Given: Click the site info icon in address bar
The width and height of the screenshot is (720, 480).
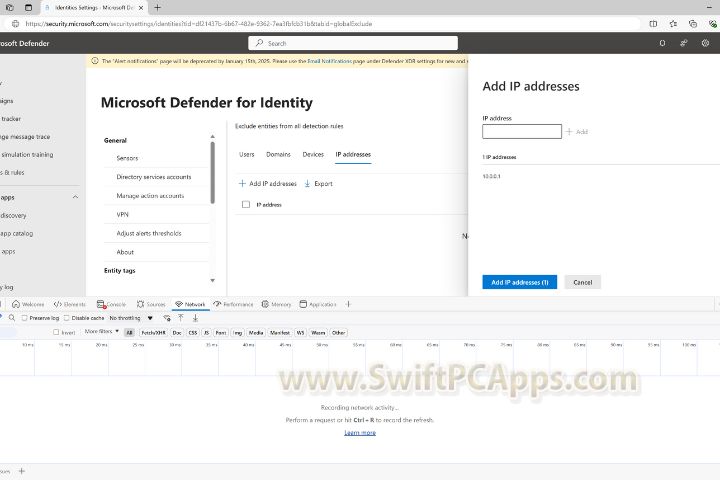Looking at the screenshot, I should click(15, 23).
